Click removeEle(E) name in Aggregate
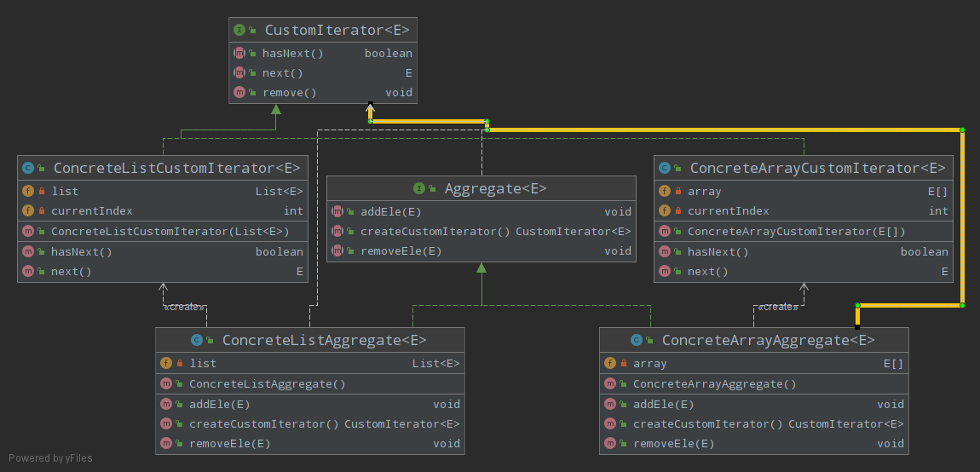This screenshot has height=472, width=980. point(401,250)
